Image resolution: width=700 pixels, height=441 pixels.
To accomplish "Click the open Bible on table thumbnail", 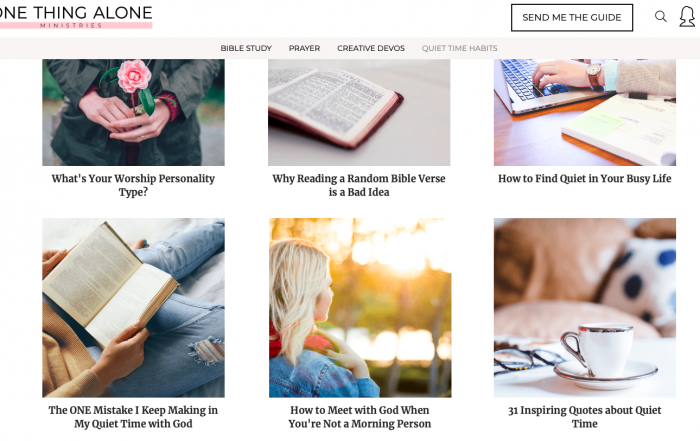I will [359, 112].
